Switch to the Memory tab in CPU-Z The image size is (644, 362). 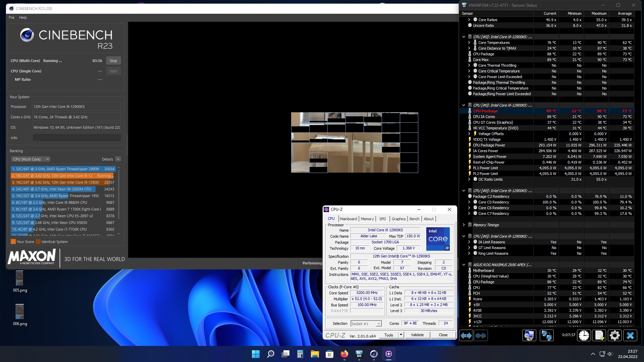[367, 219]
